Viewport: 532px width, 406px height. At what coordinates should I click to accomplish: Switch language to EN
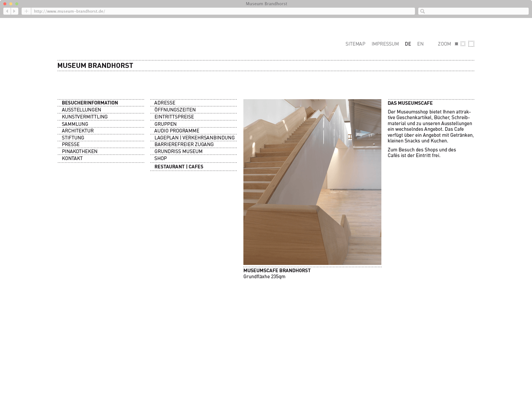pyautogui.click(x=420, y=44)
